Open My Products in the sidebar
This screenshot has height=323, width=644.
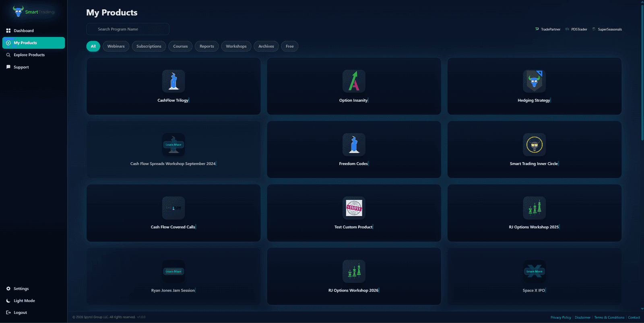tap(33, 43)
